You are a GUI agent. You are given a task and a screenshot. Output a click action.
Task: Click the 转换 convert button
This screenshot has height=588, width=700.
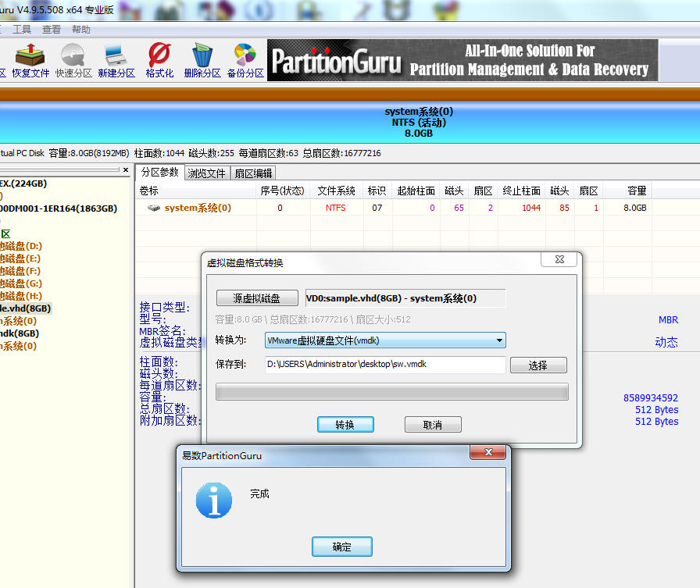(x=345, y=425)
